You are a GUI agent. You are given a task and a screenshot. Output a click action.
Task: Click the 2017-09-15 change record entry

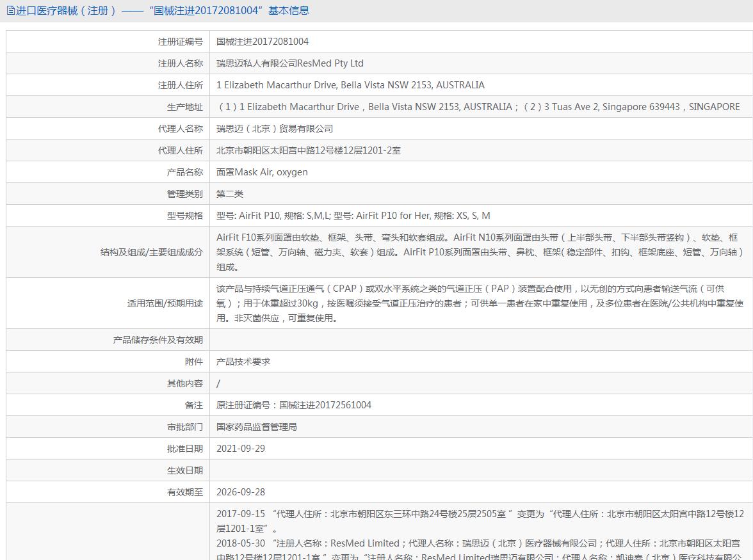pos(480,521)
